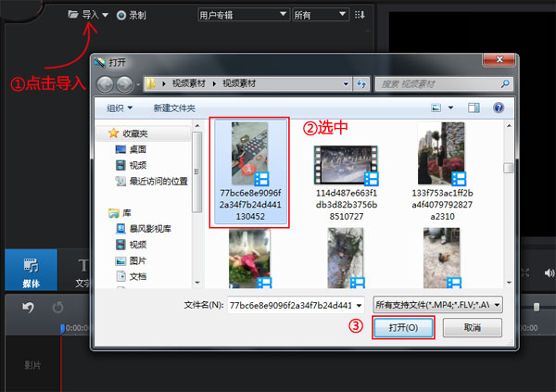Click 新建文件夹 to create a folder
The image size is (556, 392).
pyautogui.click(x=174, y=107)
